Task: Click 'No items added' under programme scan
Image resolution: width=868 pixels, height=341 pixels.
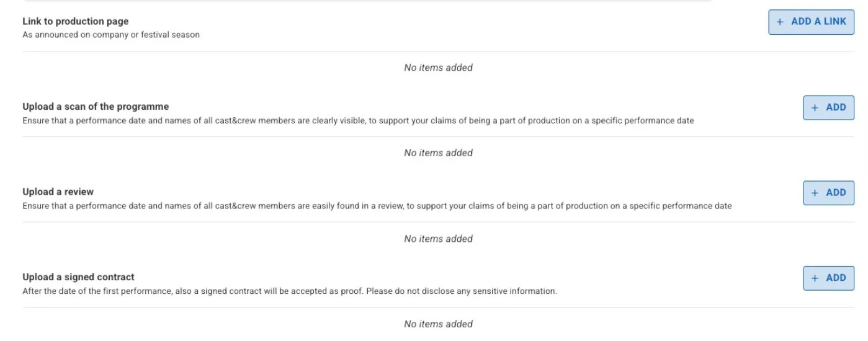Action: coord(438,153)
